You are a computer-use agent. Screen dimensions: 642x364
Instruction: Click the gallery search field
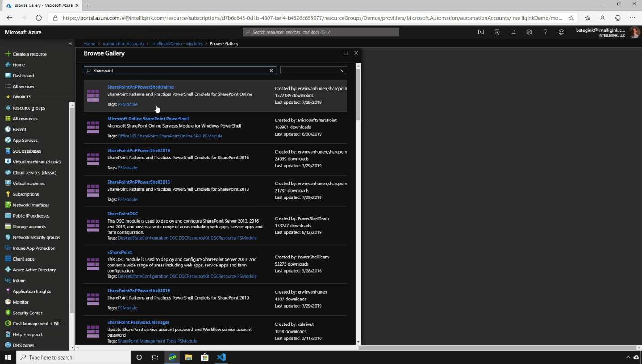click(x=180, y=71)
